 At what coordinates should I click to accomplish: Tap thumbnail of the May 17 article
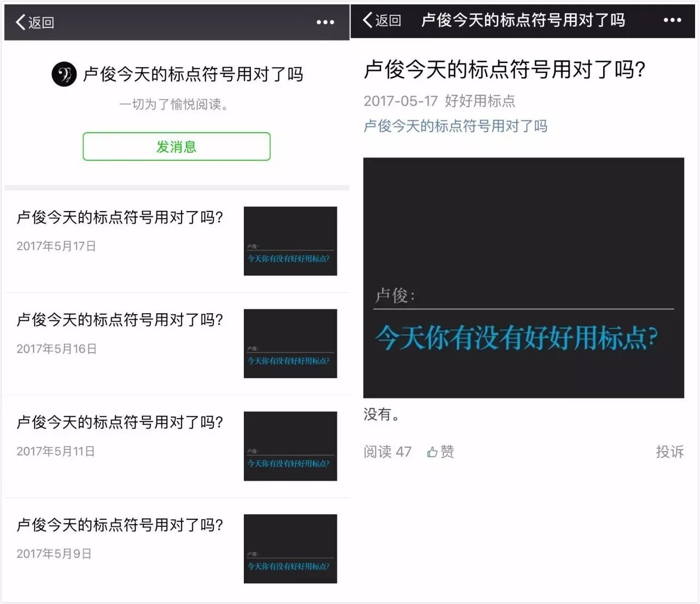coord(290,241)
